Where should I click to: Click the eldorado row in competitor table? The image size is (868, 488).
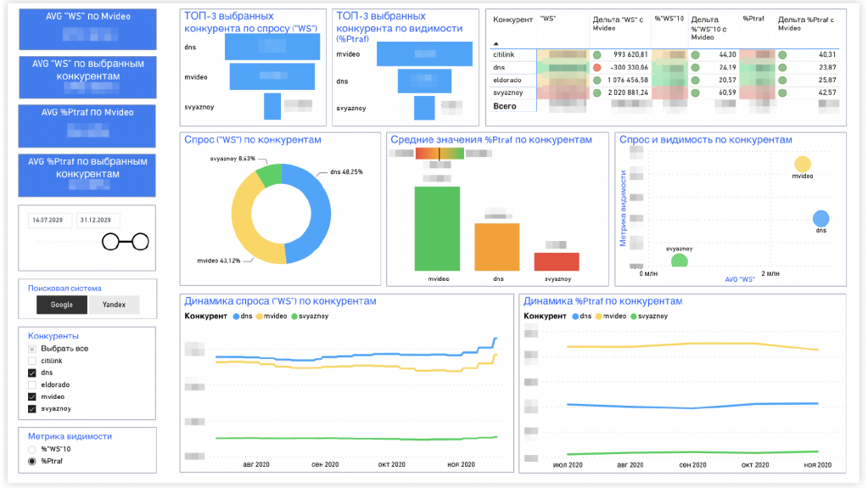pos(665,81)
